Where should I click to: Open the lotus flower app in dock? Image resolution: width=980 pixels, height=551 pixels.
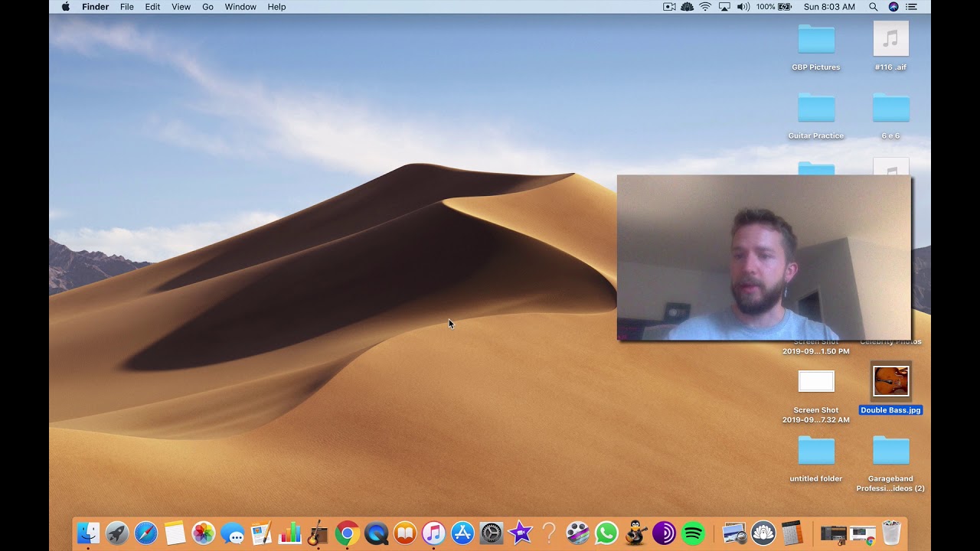763,533
